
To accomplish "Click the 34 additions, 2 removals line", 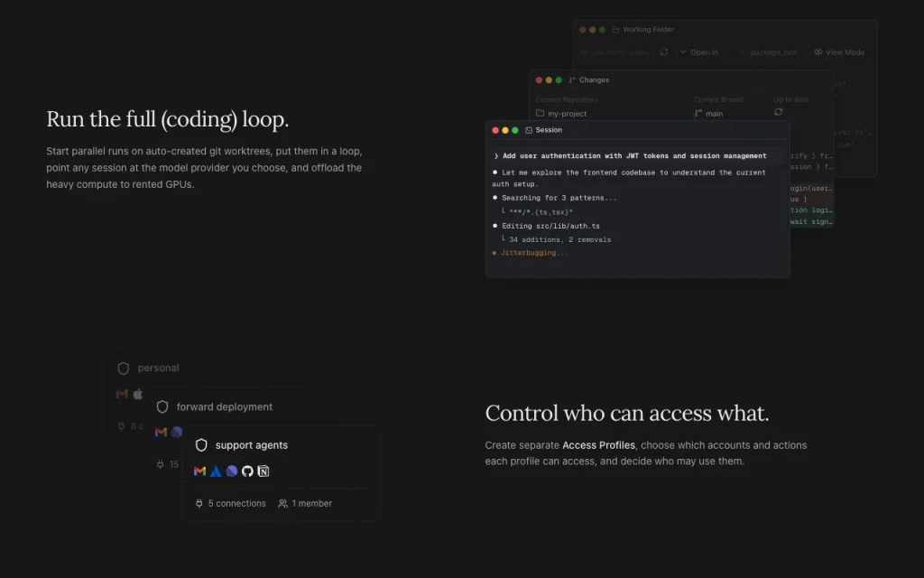I will [556, 239].
